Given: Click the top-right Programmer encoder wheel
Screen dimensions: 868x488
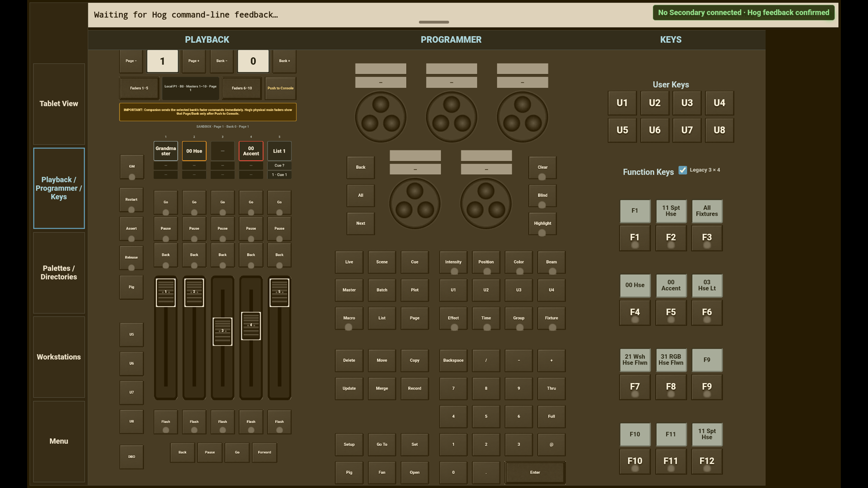Looking at the screenshot, I should (x=523, y=117).
